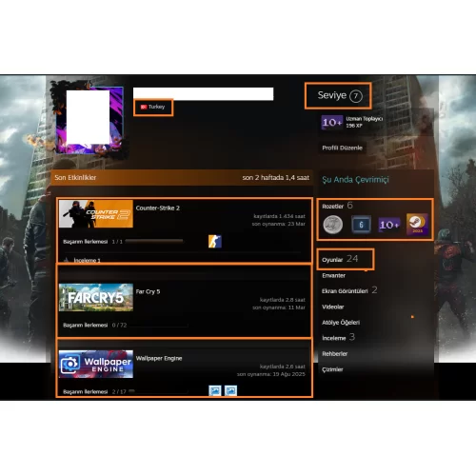Open the İnceleme 1 review link
The height and width of the screenshot is (476, 476).
click(x=87, y=261)
